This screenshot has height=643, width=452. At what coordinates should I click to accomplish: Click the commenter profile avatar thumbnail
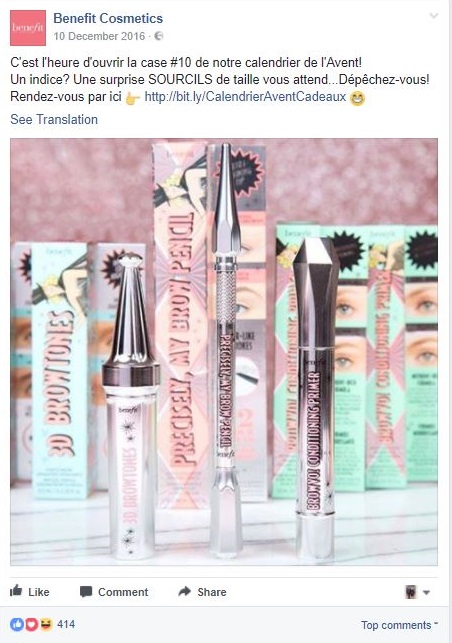(x=411, y=592)
